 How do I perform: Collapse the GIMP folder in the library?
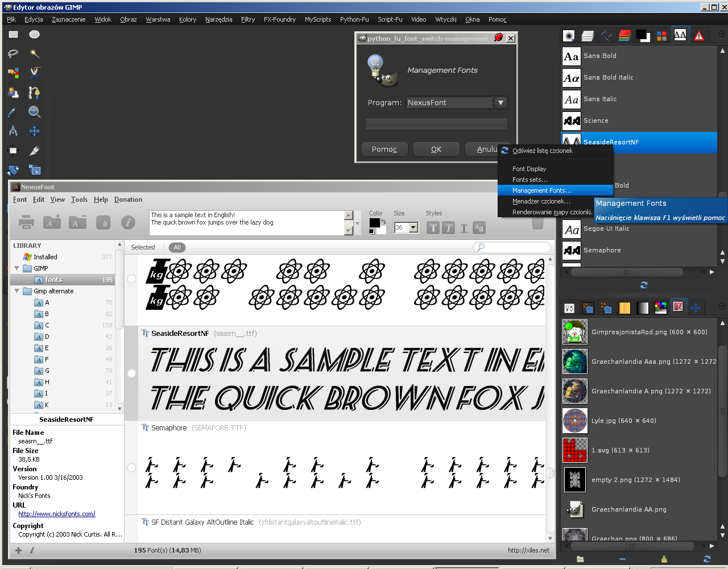[16, 268]
